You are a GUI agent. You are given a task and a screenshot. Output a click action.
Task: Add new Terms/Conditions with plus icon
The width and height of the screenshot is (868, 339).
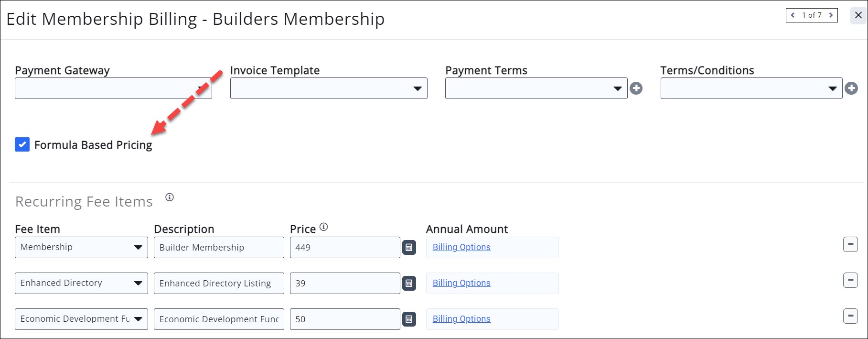coord(851,88)
